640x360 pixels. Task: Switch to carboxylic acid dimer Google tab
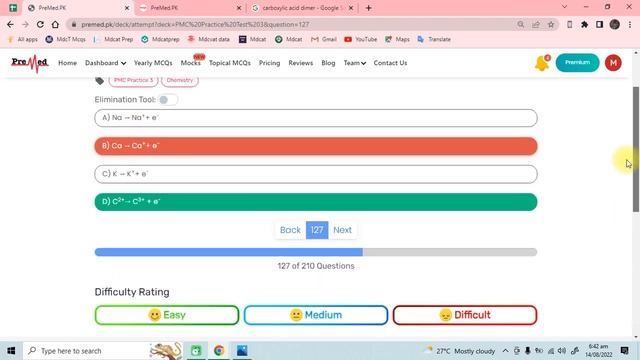click(301, 8)
